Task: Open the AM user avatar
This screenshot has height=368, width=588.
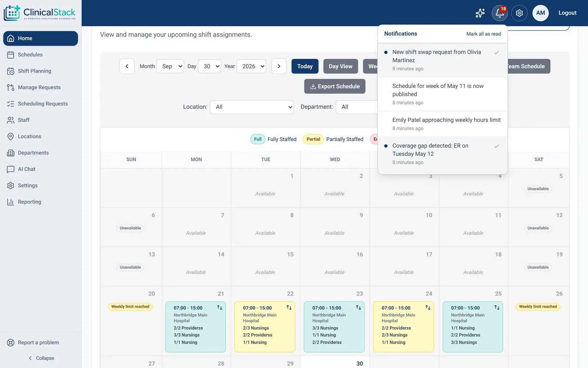Action: (541, 13)
